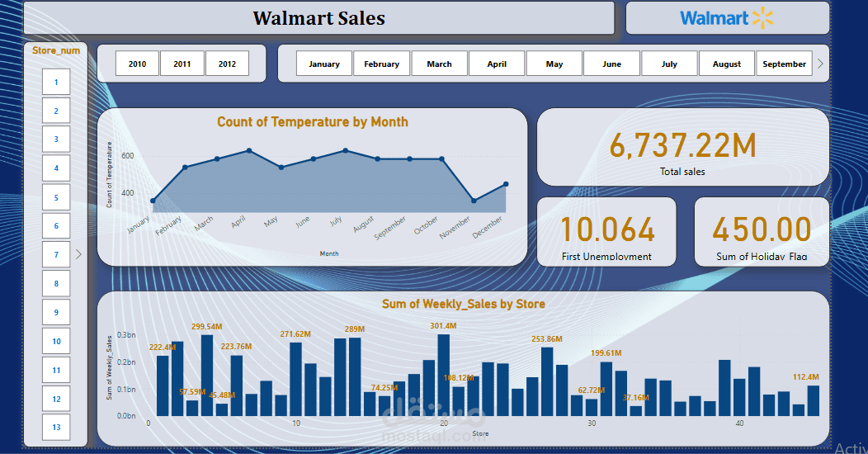Click the bar labeled 301.4M
This screenshot has height=454, width=868.
443,375
